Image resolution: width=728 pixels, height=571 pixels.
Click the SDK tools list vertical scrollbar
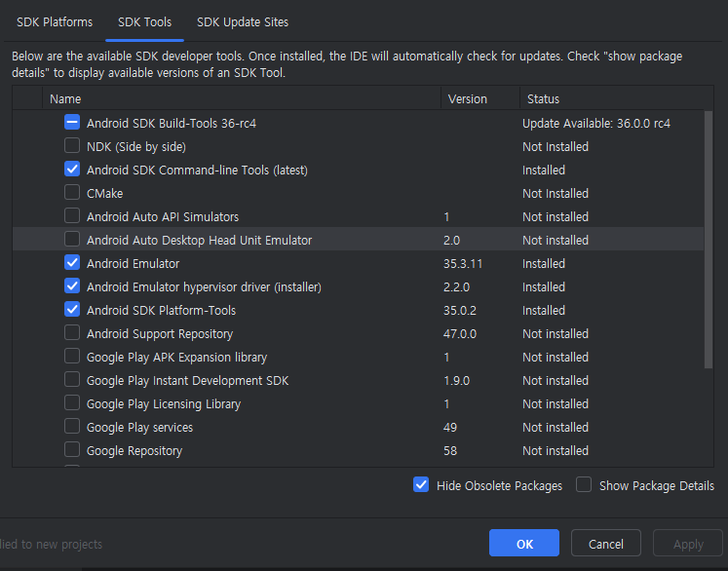coord(709,240)
